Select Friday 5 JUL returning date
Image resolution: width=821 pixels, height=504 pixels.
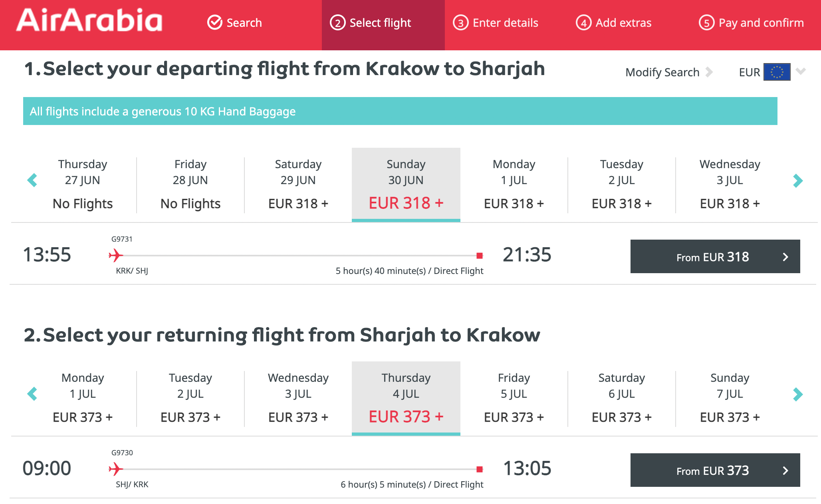pyautogui.click(x=514, y=398)
